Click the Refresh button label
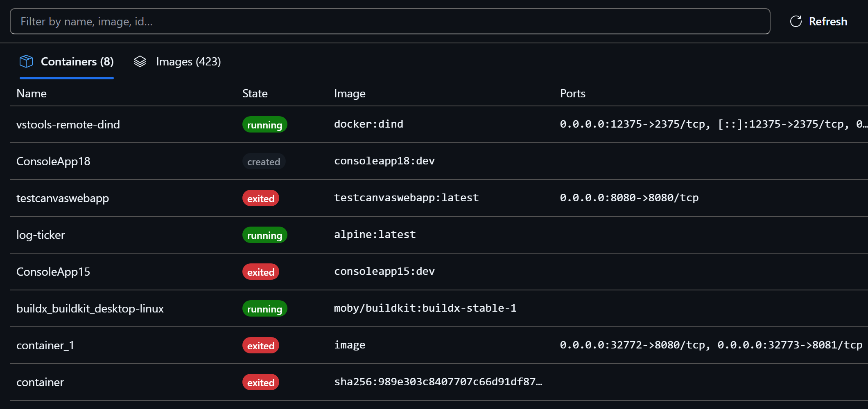The image size is (868, 409). click(x=828, y=21)
